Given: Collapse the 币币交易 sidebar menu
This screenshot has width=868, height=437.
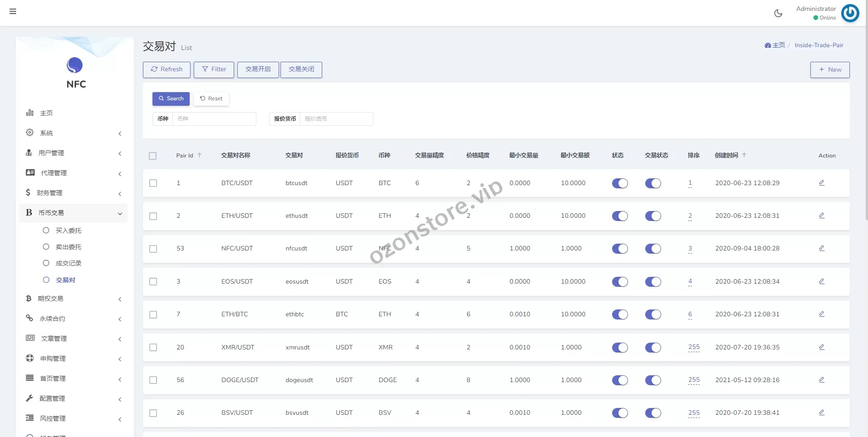Looking at the screenshot, I should (73, 213).
